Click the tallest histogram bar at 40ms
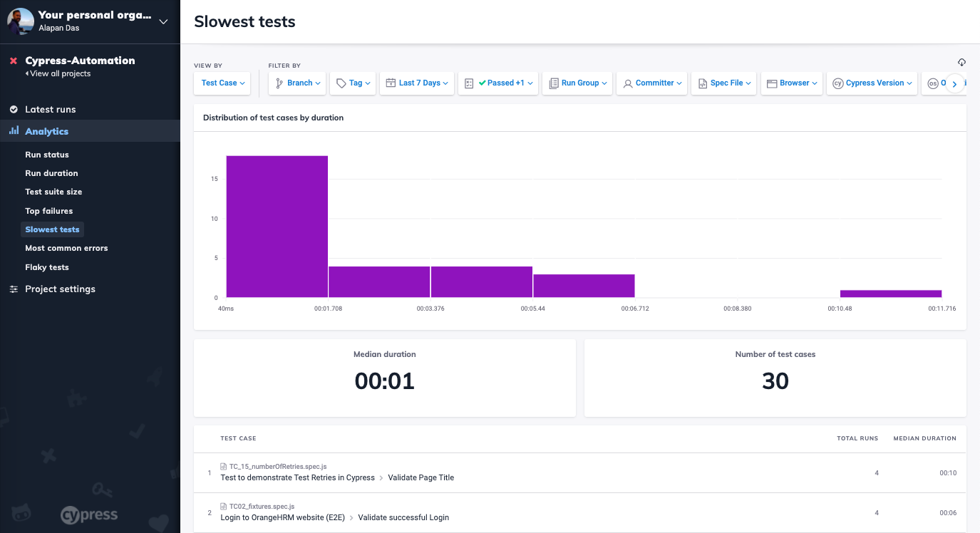Image resolution: width=980 pixels, height=533 pixels. pos(277,227)
